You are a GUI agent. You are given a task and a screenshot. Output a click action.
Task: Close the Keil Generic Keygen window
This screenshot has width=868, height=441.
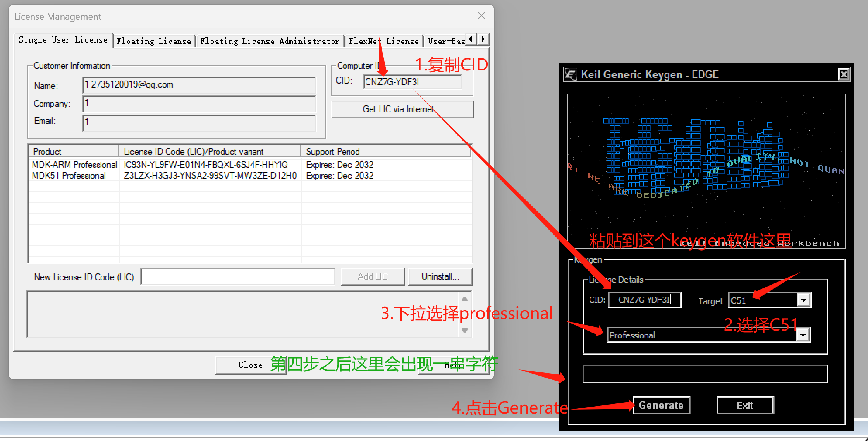844,74
